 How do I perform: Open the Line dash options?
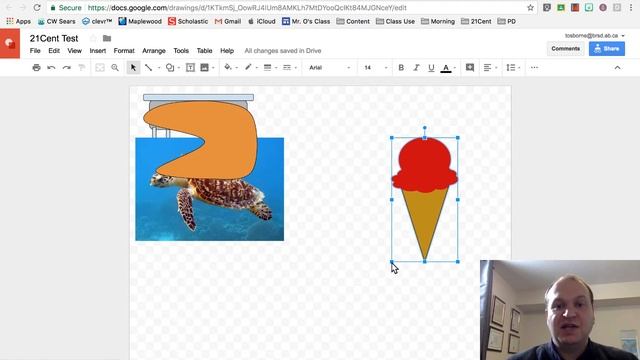click(x=287, y=67)
